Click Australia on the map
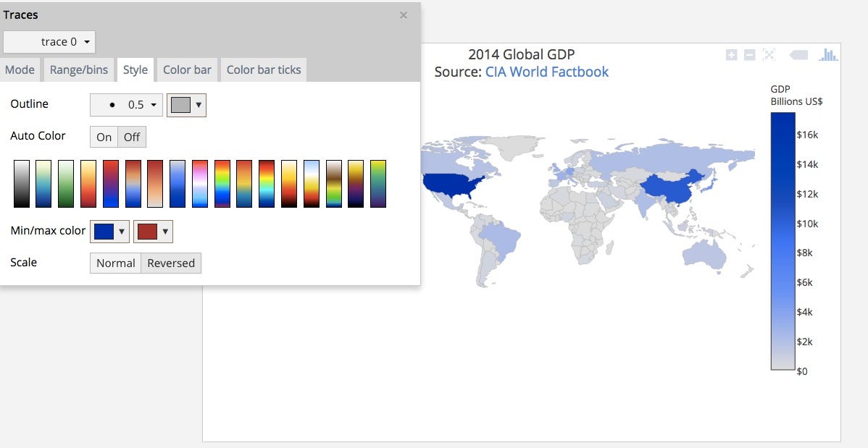This screenshot has height=448, width=868. coord(704,257)
